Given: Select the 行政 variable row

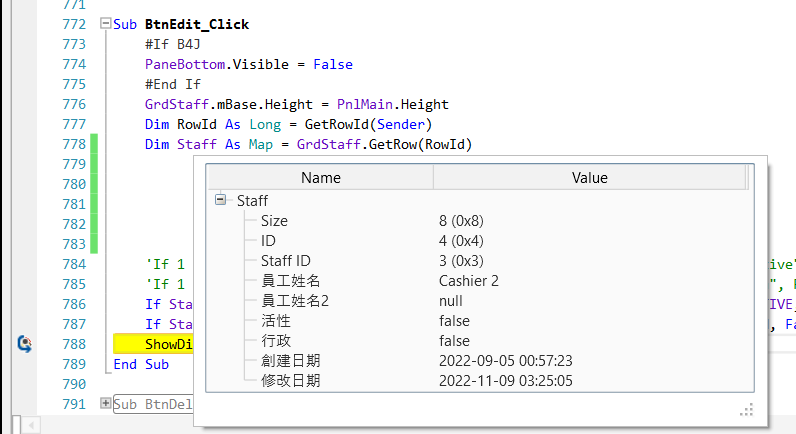Looking at the screenshot, I should [274, 341].
